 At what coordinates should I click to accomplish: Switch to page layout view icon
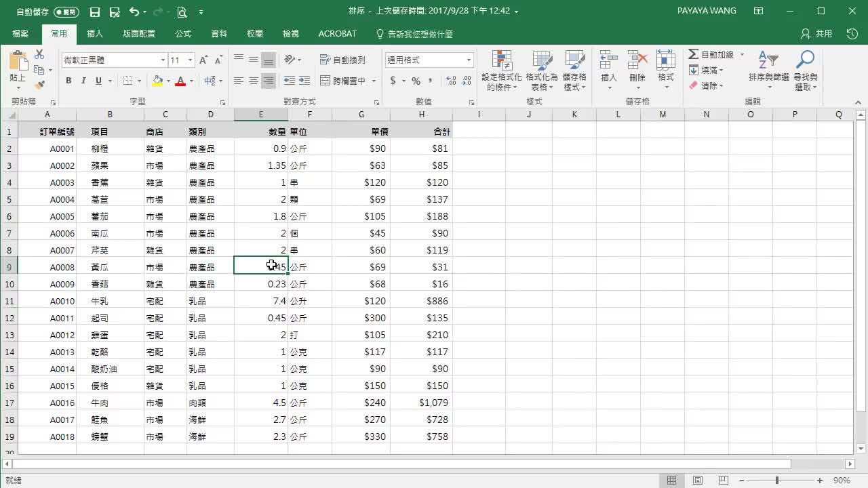coord(697,481)
